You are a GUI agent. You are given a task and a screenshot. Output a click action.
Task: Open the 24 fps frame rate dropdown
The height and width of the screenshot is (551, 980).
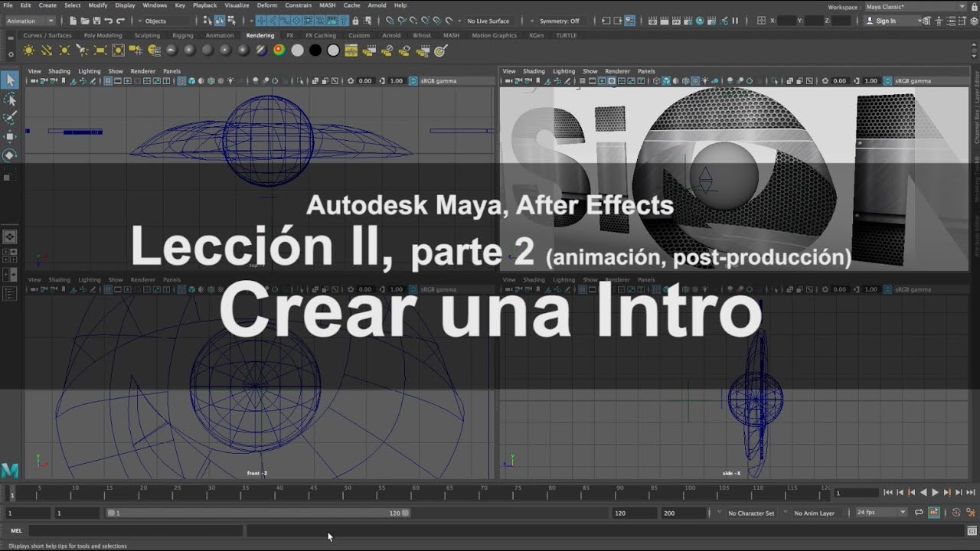tap(880, 513)
